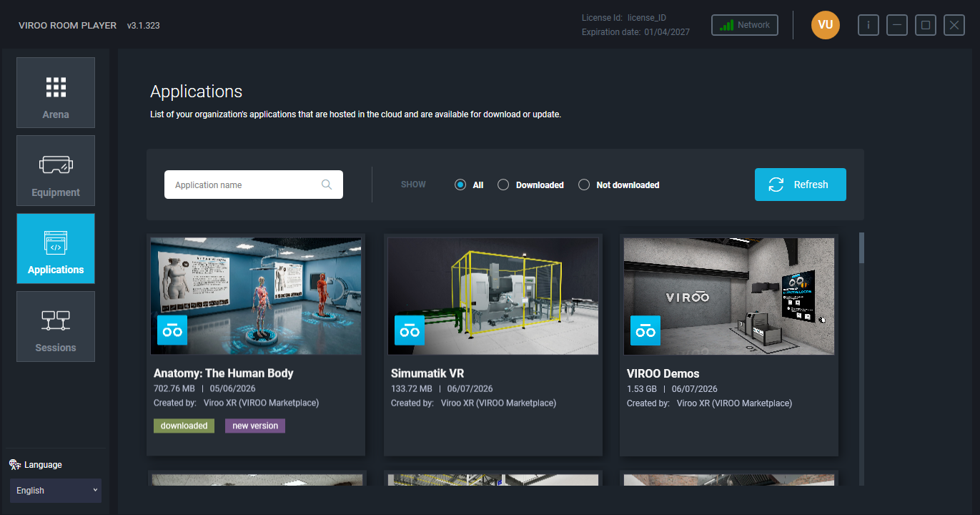This screenshot has height=515, width=980.
Task: Click the info icon button
Action: 868,25
